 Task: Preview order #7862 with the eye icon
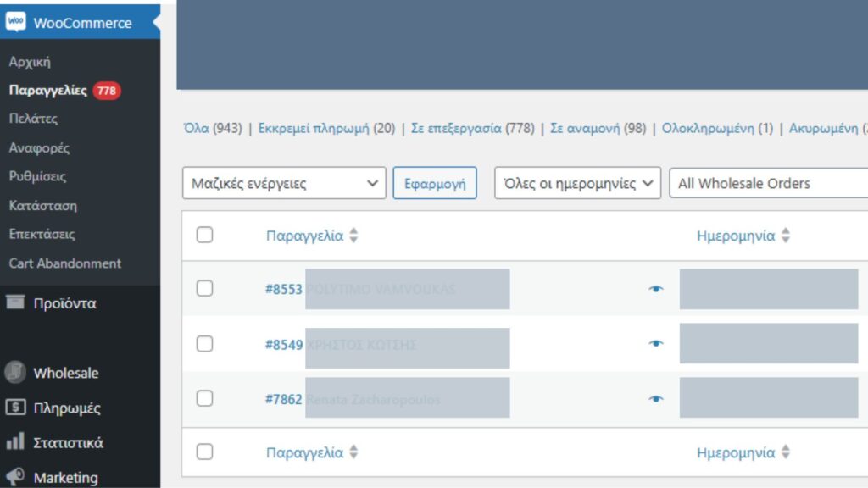(x=657, y=397)
